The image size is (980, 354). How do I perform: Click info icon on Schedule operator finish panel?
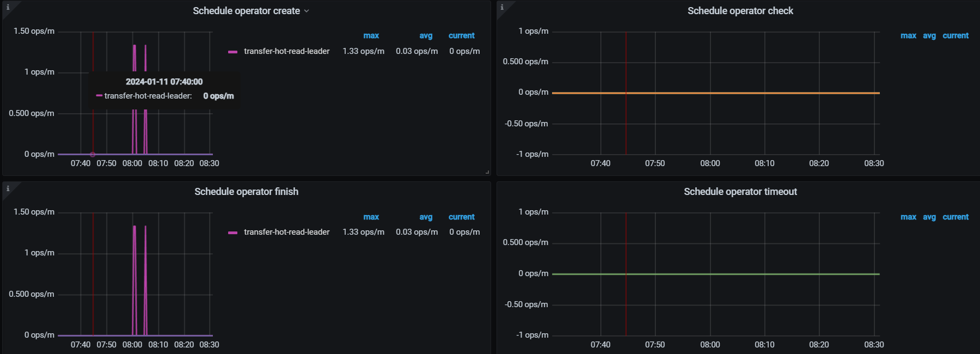(x=8, y=188)
